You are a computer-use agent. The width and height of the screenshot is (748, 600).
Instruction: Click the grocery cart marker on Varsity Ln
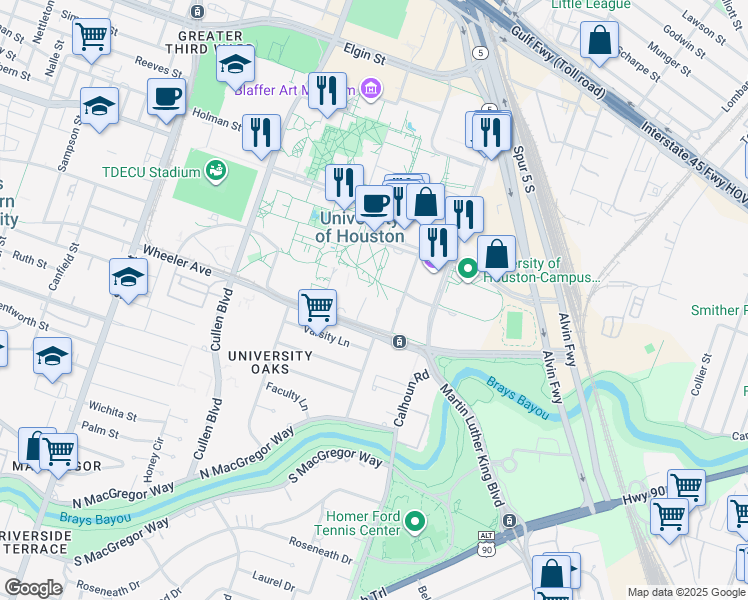[x=318, y=309]
